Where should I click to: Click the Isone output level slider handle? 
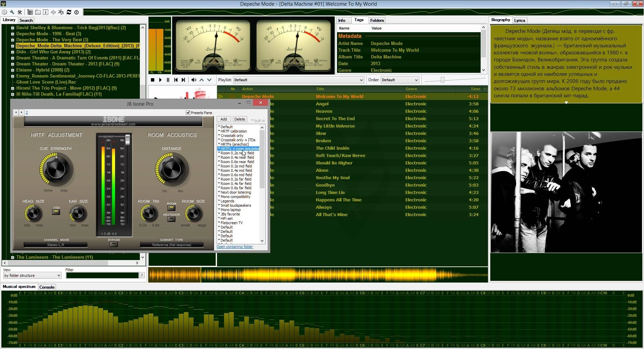127,140
